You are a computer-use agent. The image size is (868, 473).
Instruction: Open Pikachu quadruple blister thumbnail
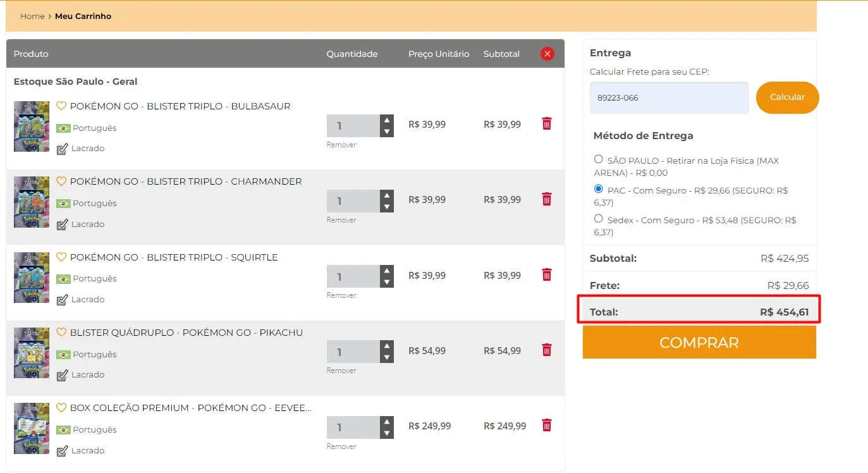(32, 353)
